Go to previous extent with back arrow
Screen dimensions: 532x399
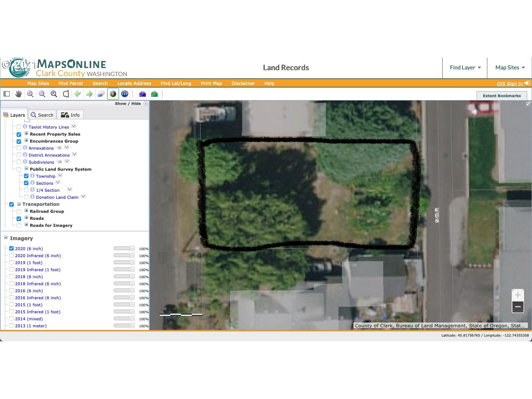pos(78,94)
